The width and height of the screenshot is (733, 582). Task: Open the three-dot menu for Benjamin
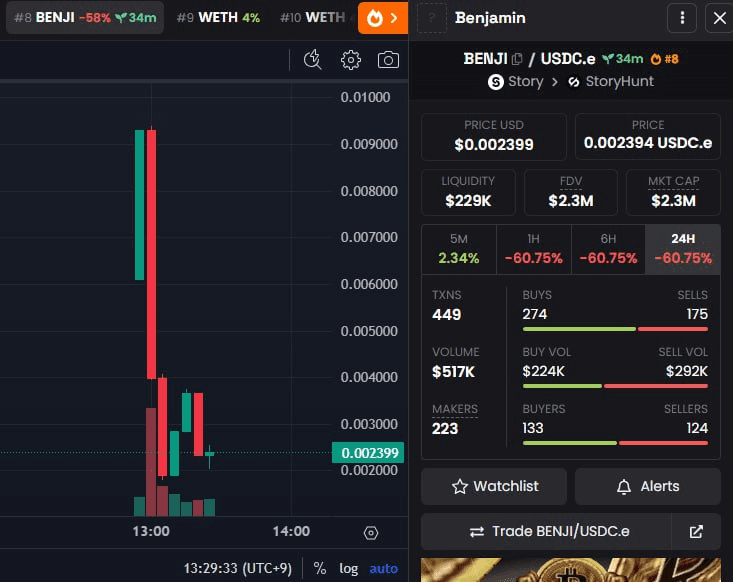(x=682, y=18)
